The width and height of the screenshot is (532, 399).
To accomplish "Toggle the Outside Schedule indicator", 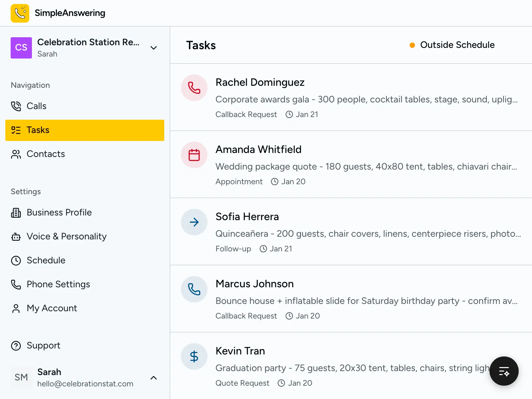I will click(452, 45).
